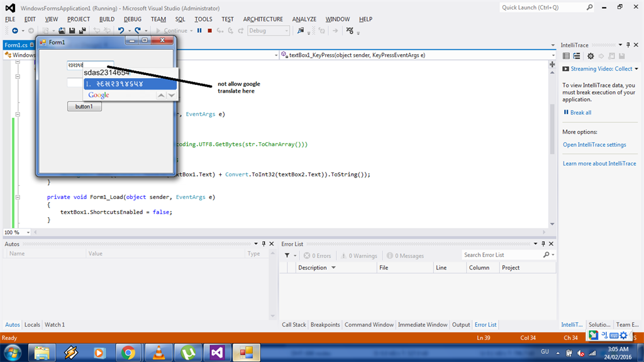Switch IntelliTrace to events list view icon

pos(566,56)
